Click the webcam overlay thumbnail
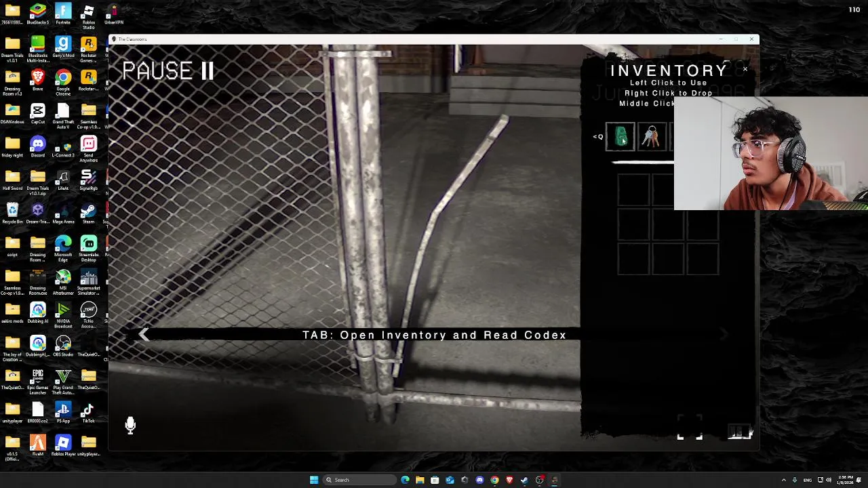 [771, 153]
